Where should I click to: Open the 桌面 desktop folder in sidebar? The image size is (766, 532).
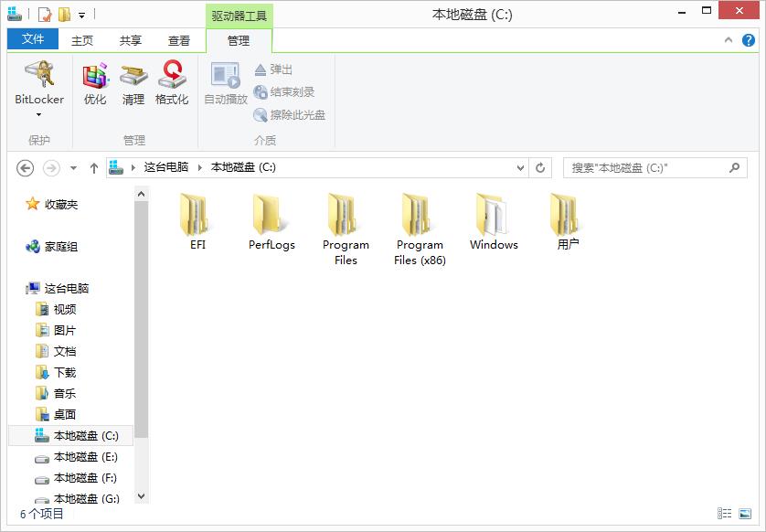point(56,414)
